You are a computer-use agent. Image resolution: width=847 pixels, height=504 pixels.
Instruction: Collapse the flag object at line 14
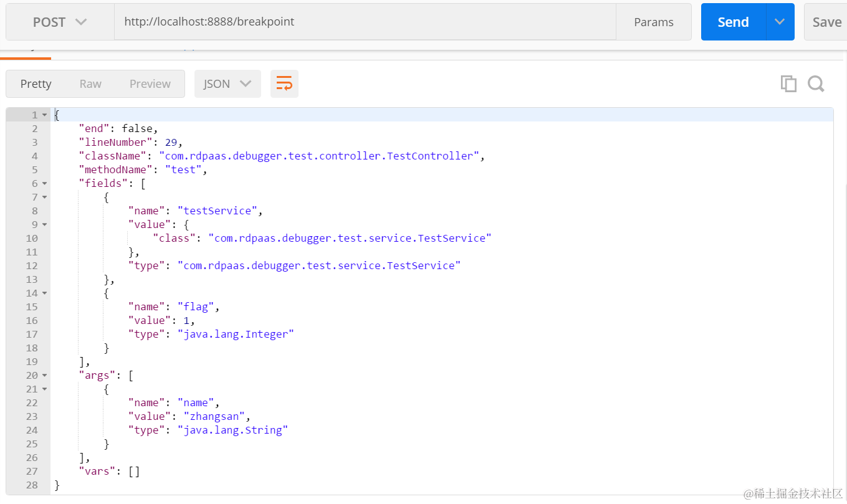coord(44,293)
